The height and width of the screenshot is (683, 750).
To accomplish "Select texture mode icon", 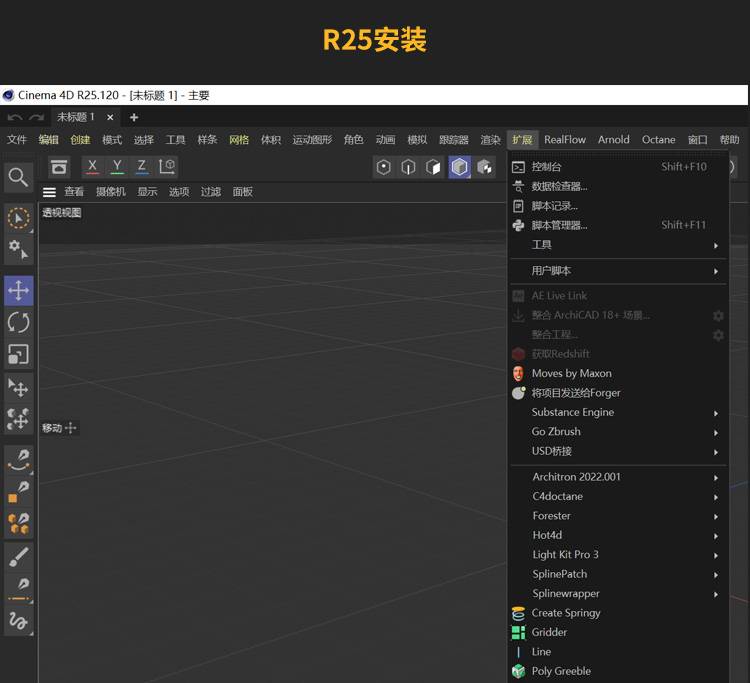I will click(x=485, y=167).
